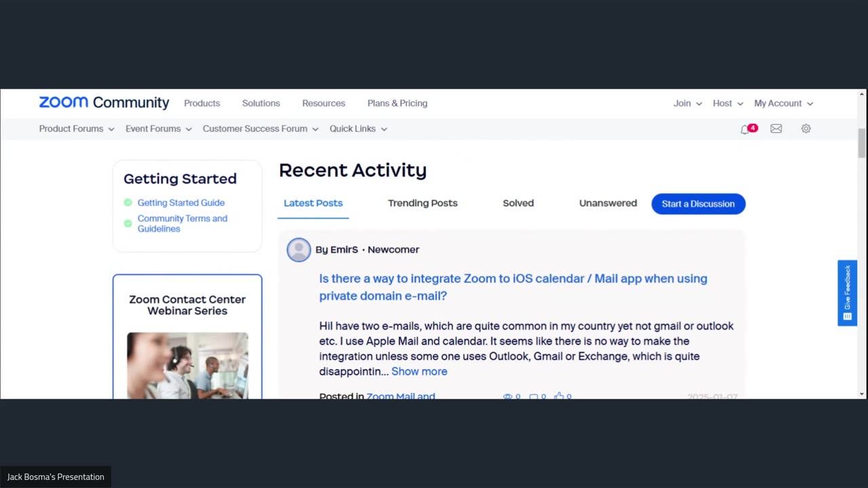Open the notifications bell icon
This screenshot has width=868, height=488.
745,129
